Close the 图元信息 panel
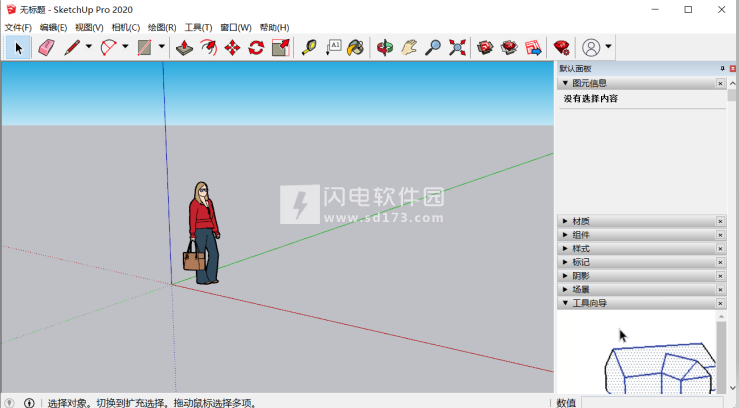Viewport: 739px width, 408px height. click(720, 83)
